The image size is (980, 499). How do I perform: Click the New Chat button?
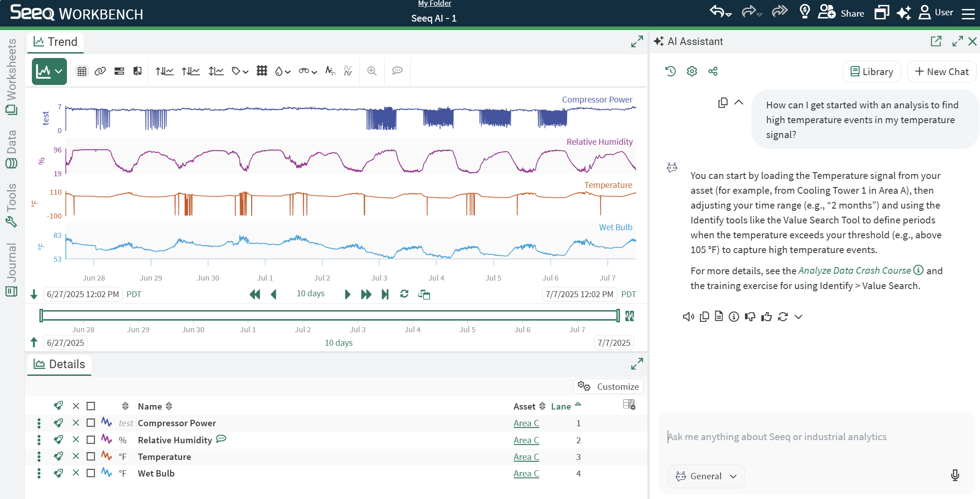tap(942, 71)
